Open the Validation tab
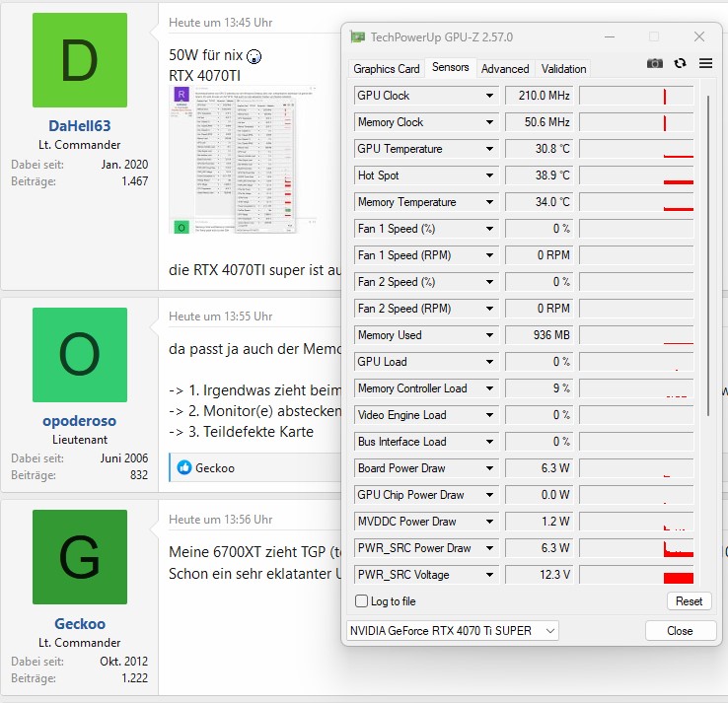Screen dimensions: 728x703 coord(563,69)
